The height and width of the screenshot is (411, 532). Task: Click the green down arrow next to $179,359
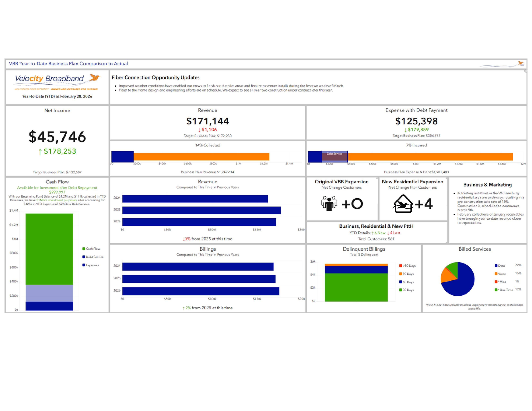click(x=406, y=130)
